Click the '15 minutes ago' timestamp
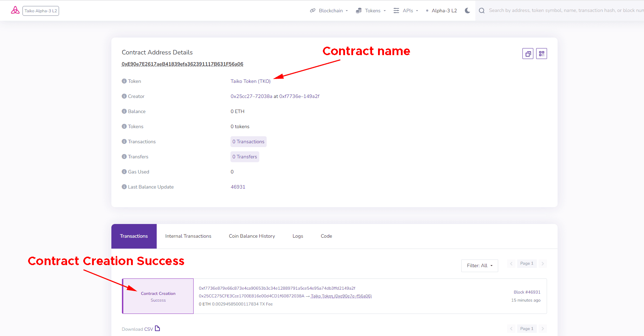644x336 pixels. click(526, 300)
